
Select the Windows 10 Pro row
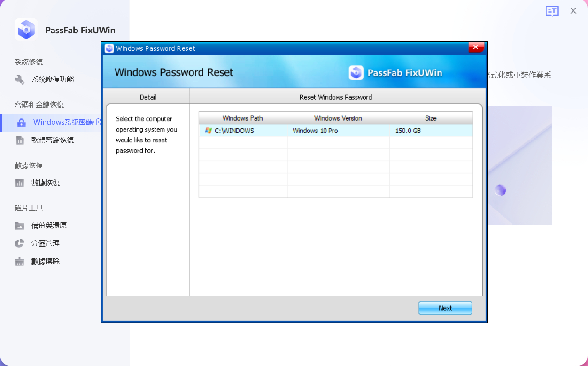[315, 131]
